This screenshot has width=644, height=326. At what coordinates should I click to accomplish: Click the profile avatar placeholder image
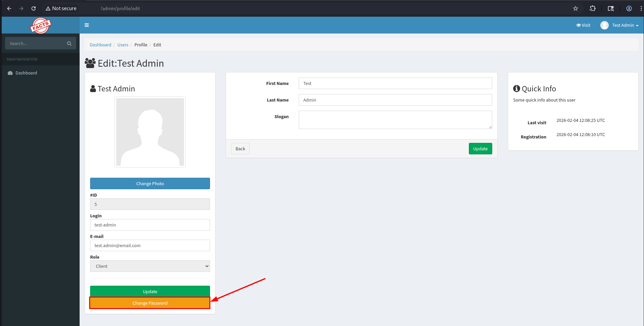[150, 132]
